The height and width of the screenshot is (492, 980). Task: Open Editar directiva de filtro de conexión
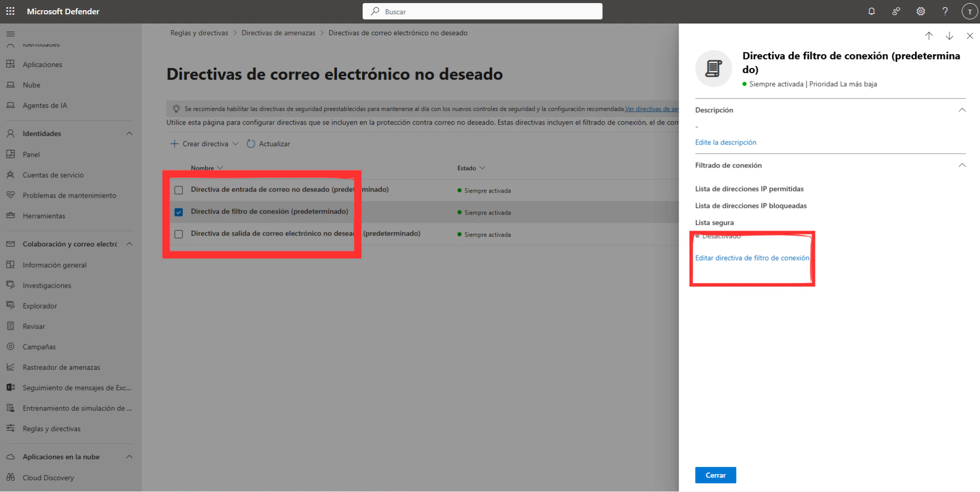752,258
